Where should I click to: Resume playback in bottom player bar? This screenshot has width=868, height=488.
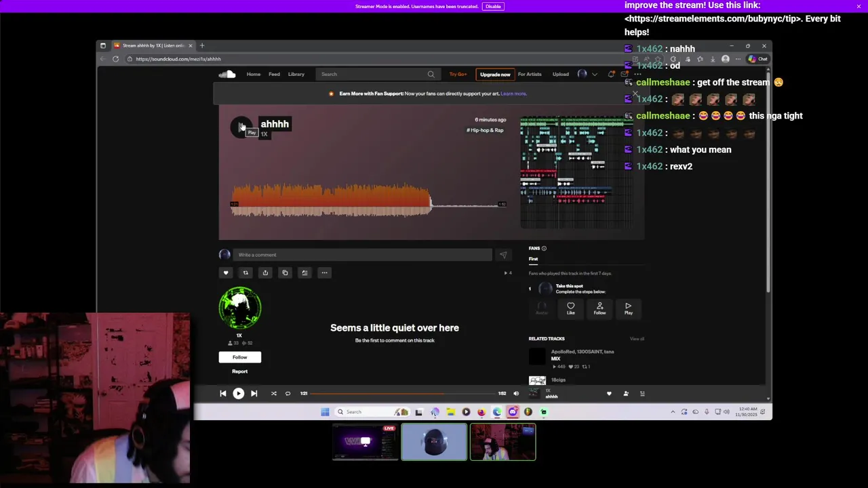coord(238,393)
